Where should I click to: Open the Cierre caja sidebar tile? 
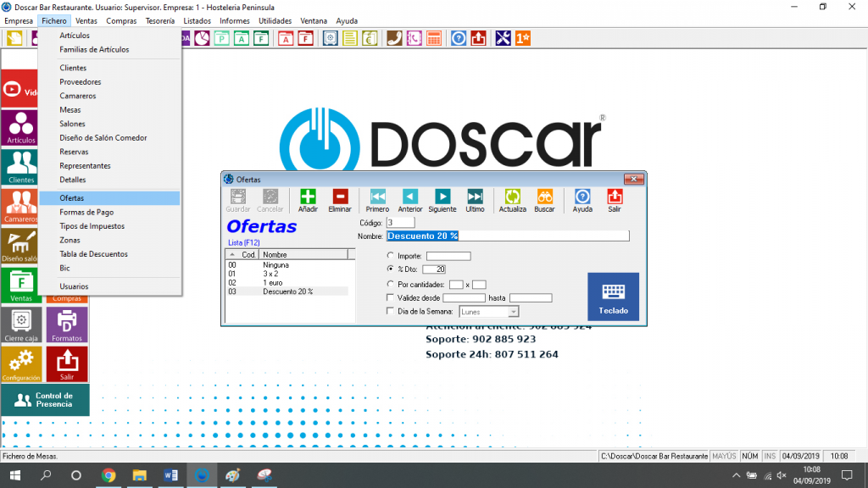point(21,325)
